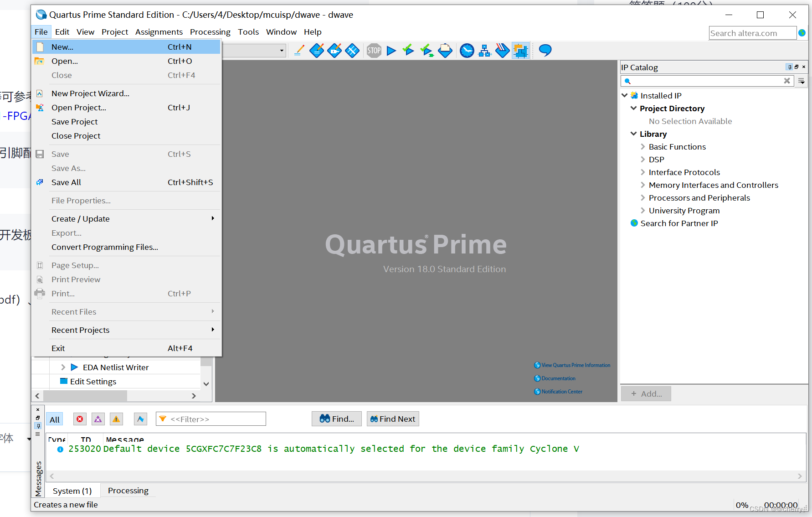Open the Assignment Editor toolbar icon
812x517 pixels.
coord(317,51)
